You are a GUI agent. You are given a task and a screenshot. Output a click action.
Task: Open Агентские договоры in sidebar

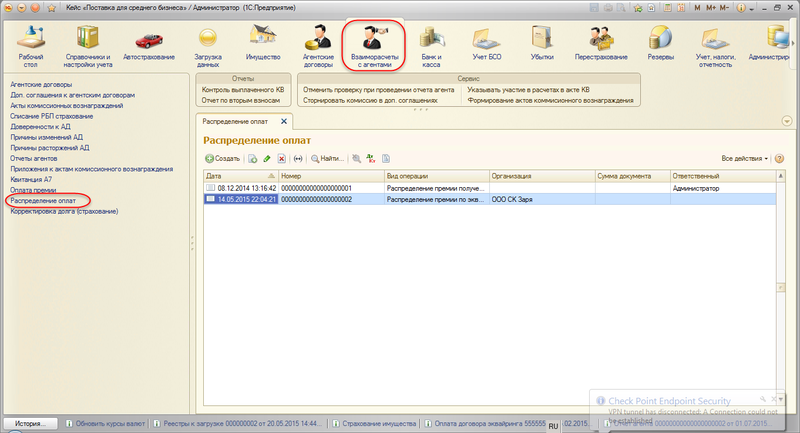[x=35, y=86]
